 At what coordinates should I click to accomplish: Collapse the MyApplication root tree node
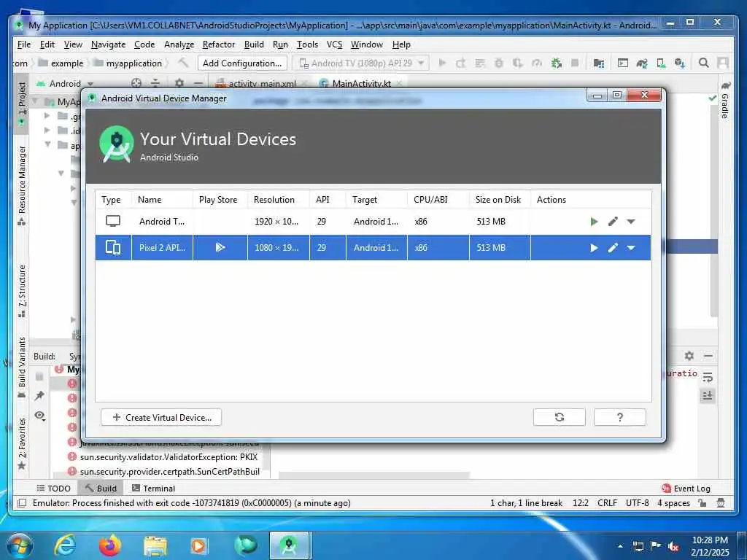[35, 101]
